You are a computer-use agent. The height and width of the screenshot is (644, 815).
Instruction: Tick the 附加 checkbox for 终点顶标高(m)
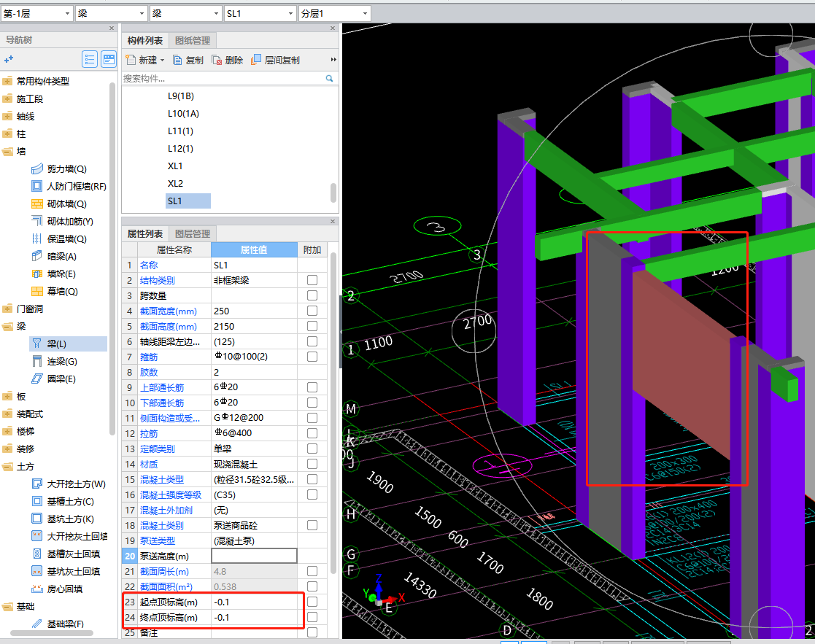312,617
